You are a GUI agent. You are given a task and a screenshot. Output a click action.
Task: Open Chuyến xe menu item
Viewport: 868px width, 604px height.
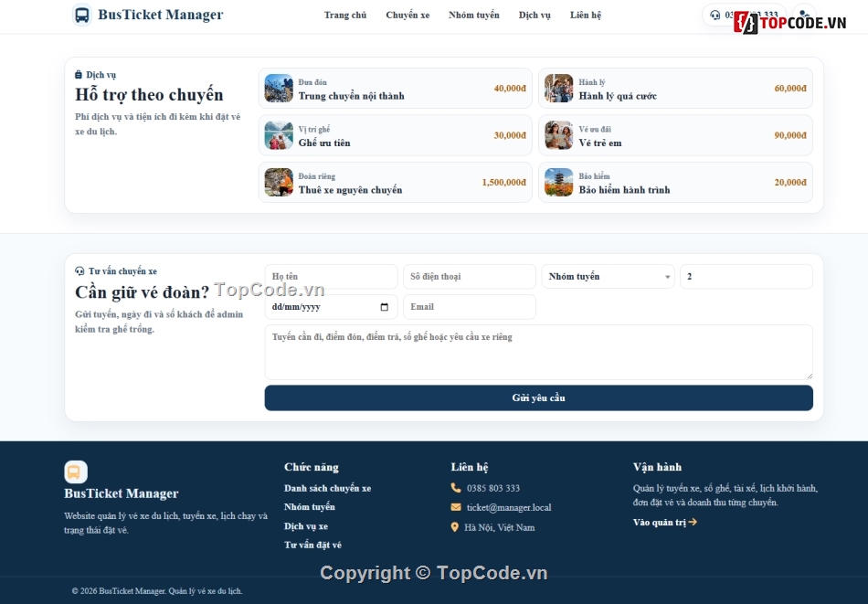(x=408, y=15)
